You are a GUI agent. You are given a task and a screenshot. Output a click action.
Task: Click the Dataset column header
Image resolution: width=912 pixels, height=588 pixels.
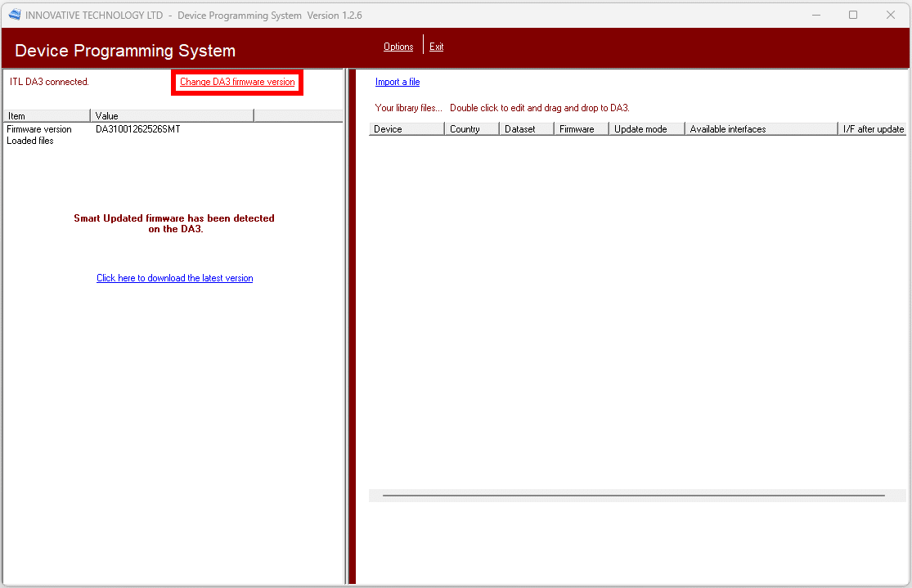click(x=526, y=129)
